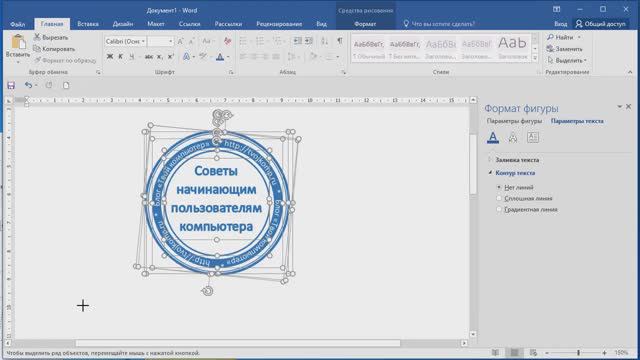The width and height of the screenshot is (640, 360).
Task: Decrease font size with the shrink font icon
Action: 192,41
